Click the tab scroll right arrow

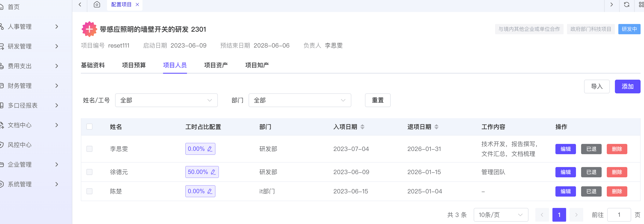pyautogui.click(x=611, y=4)
